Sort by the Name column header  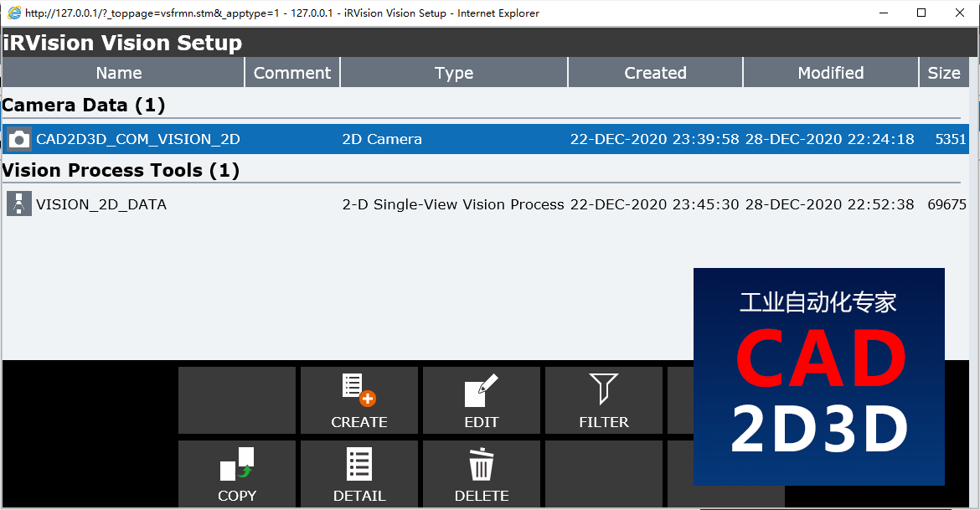122,73
